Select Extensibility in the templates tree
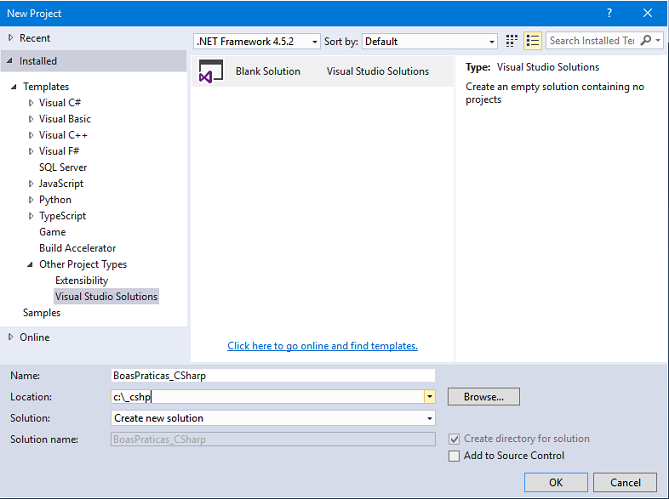The height and width of the screenshot is (499, 669). 81,281
